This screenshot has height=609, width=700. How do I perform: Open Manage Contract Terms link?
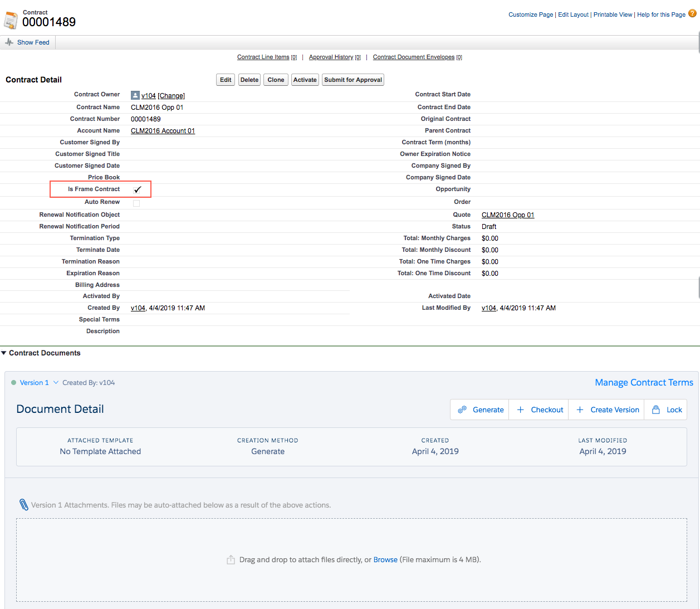644,382
